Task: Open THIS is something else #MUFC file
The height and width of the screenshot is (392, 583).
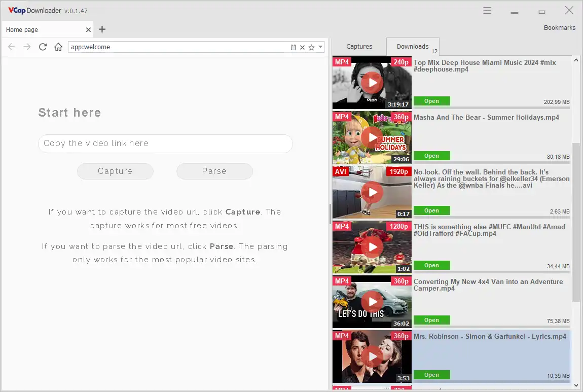Action: (431, 265)
